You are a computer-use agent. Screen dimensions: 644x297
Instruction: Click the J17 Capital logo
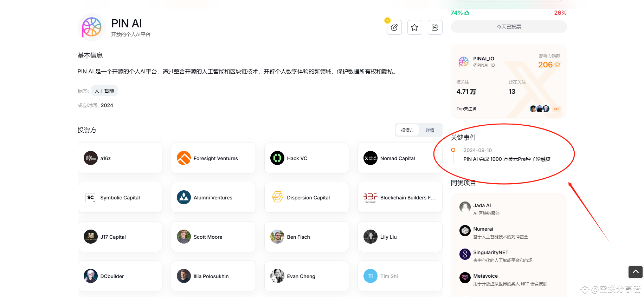coord(91,237)
